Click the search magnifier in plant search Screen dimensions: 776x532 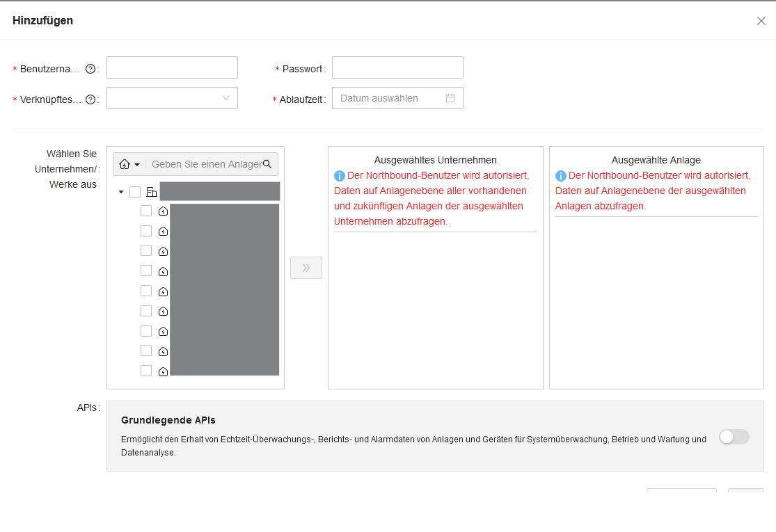(x=267, y=164)
